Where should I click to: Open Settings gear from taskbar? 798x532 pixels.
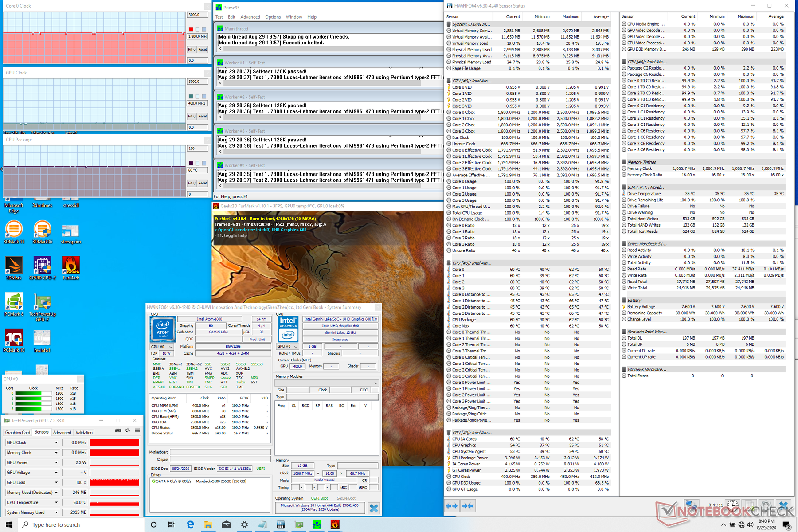[x=244, y=524]
